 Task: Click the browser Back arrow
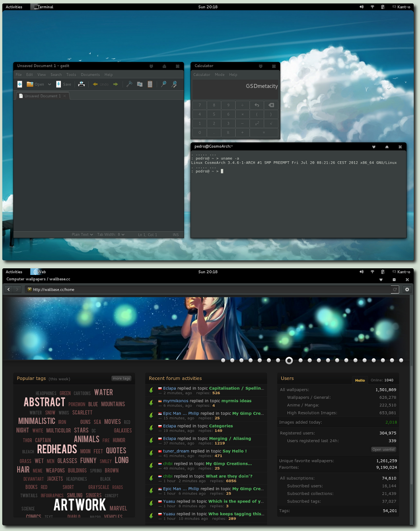8,290
